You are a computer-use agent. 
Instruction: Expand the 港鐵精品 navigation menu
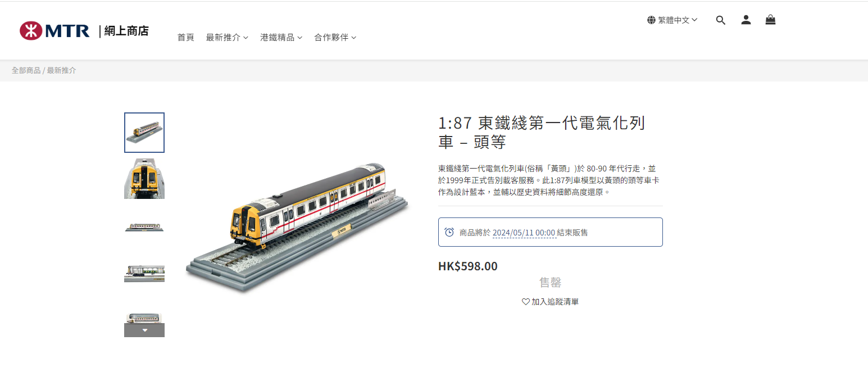(281, 38)
